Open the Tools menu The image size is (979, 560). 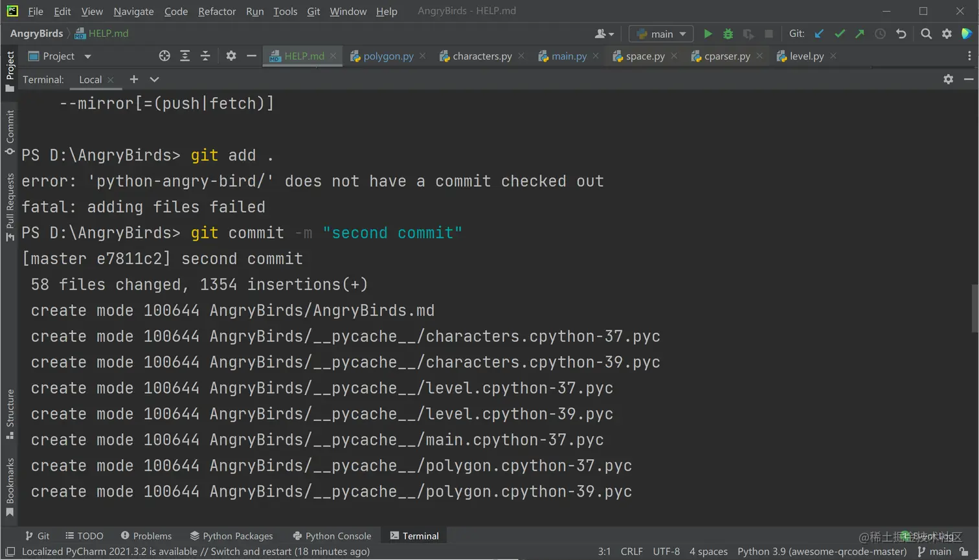(x=285, y=11)
